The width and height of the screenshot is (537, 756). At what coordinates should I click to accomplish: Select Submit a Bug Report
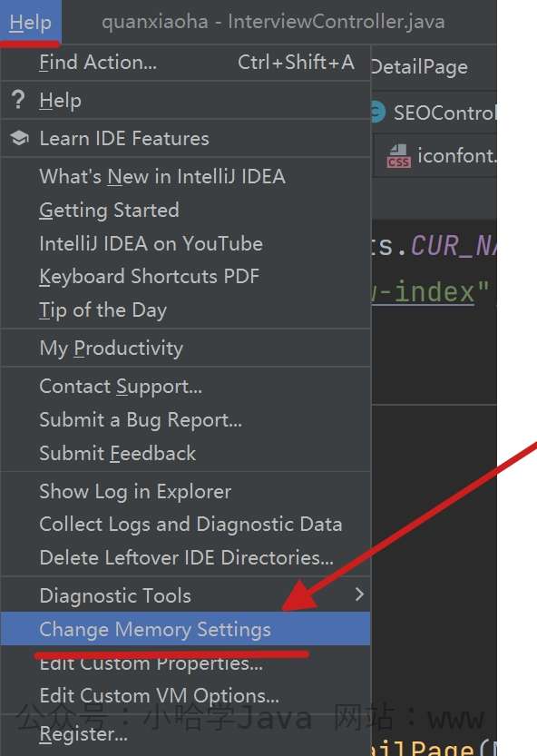pyautogui.click(x=185, y=420)
